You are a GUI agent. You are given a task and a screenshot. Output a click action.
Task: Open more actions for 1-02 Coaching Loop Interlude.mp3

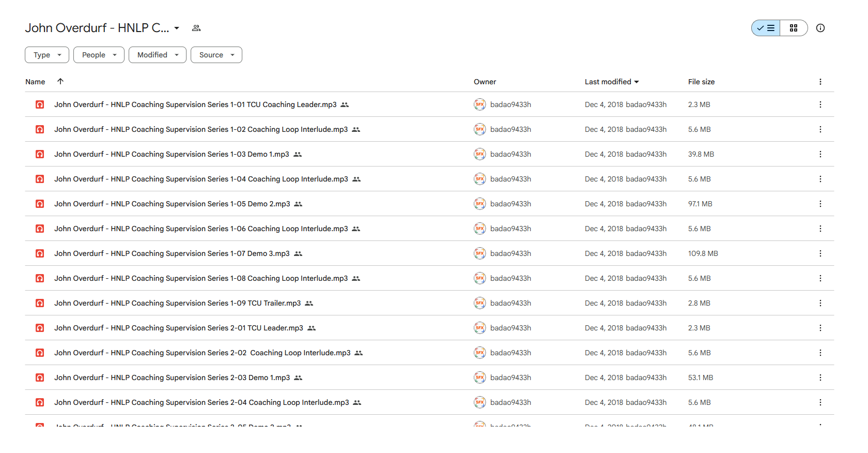click(x=820, y=129)
